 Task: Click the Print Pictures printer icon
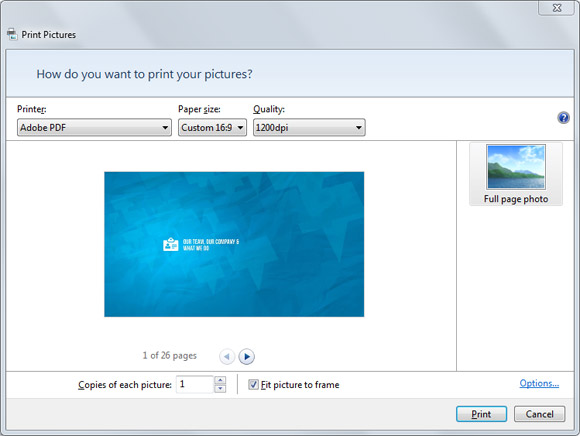(x=12, y=34)
